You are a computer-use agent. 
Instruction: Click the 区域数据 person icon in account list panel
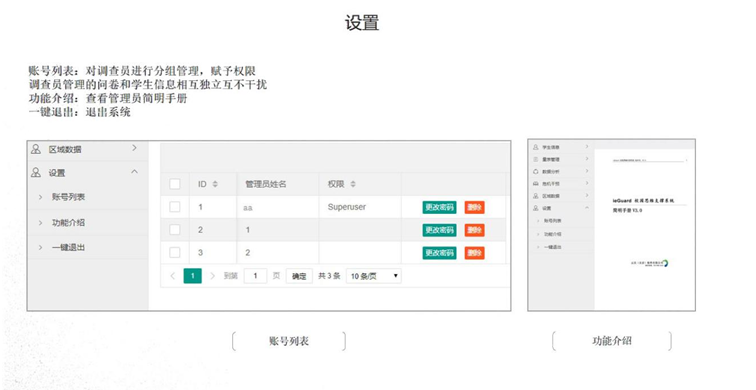click(36, 149)
